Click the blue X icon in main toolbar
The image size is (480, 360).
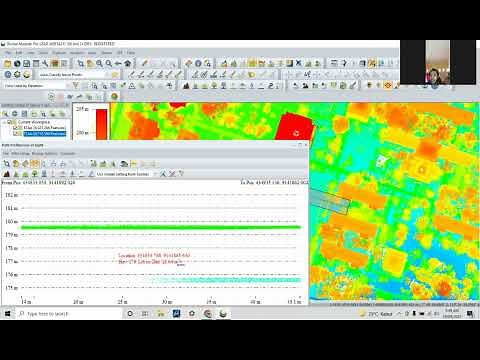pyautogui.click(x=299, y=63)
